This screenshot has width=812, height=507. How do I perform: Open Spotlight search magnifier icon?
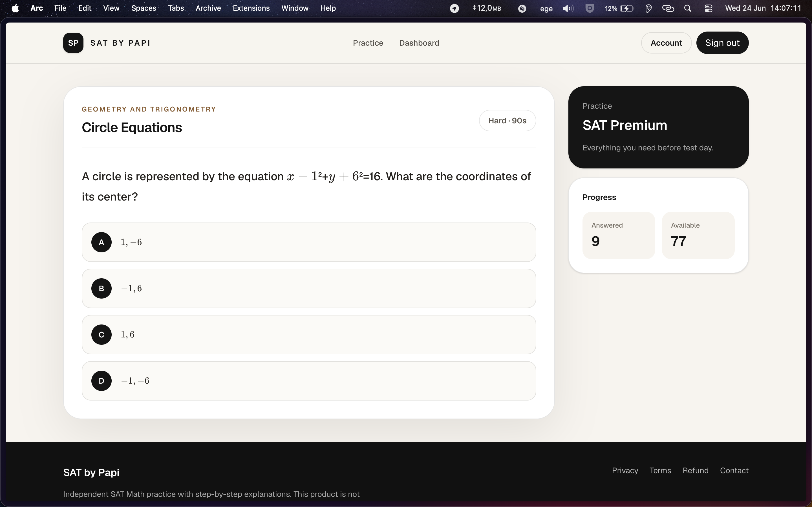687,8
